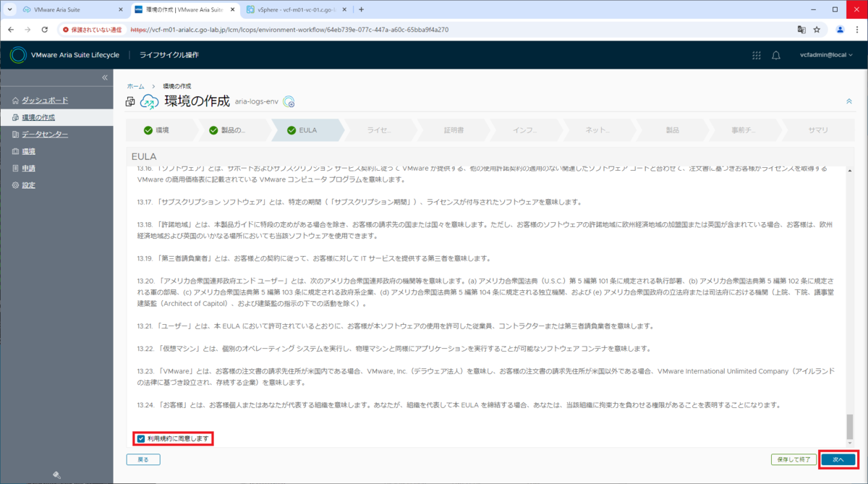Click the translate page icon
The height and width of the screenshot is (484, 868).
tap(801, 30)
